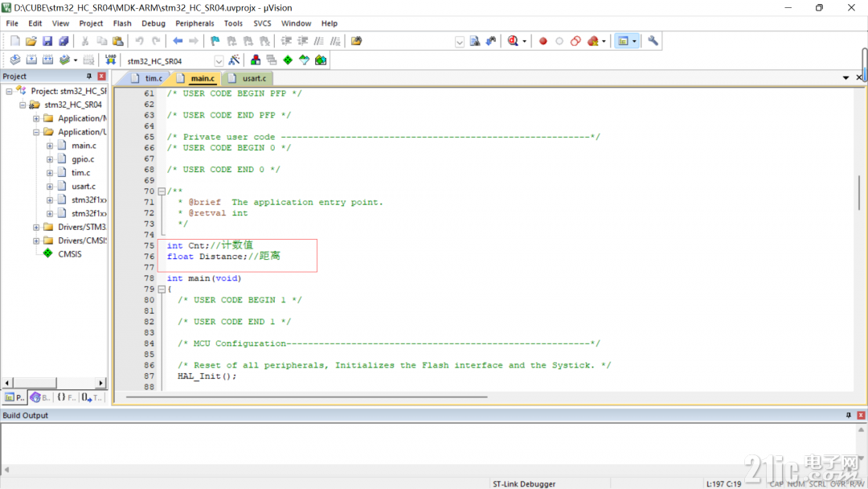Switch to the tim.c editor tab
This screenshot has width=868, height=489.
[x=147, y=79]
